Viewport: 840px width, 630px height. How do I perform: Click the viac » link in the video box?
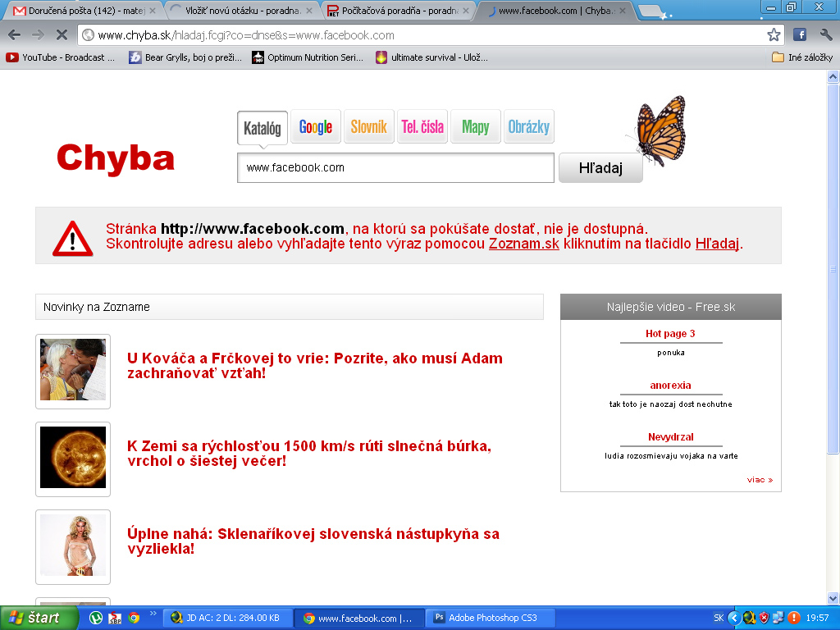[760, 480]
